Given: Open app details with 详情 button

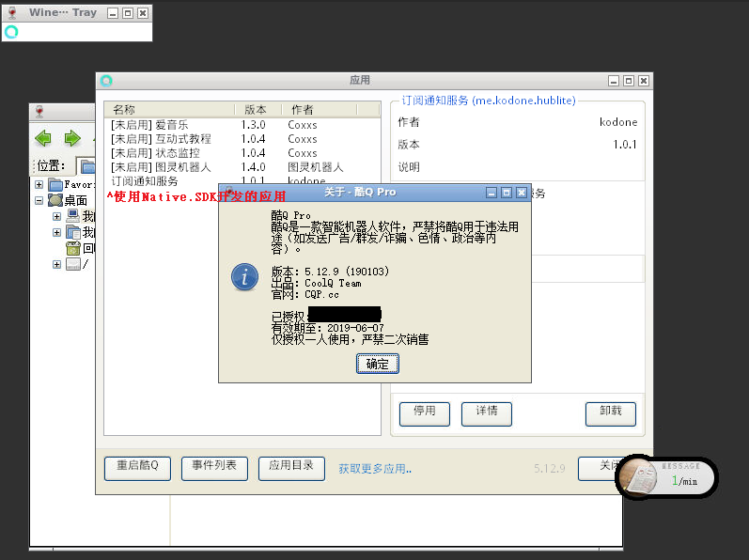Looking at the screenshot, I should [x=487, y=414].
